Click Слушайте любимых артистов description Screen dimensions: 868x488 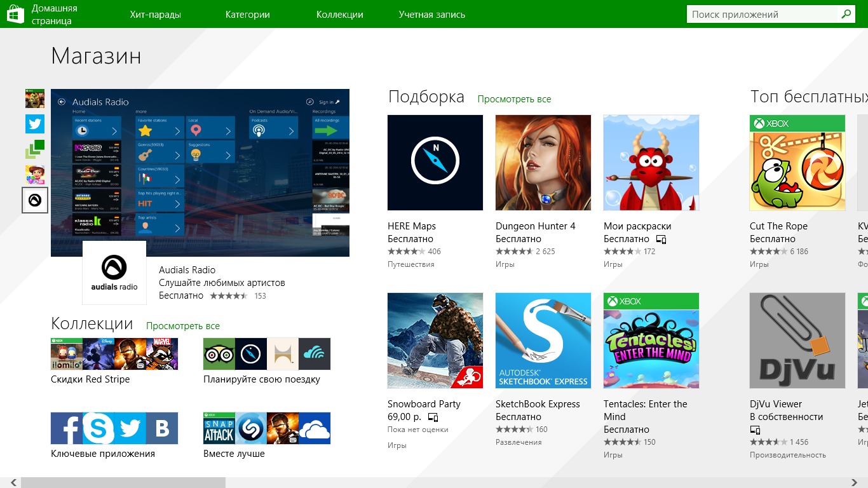click(x=222, y=283)
